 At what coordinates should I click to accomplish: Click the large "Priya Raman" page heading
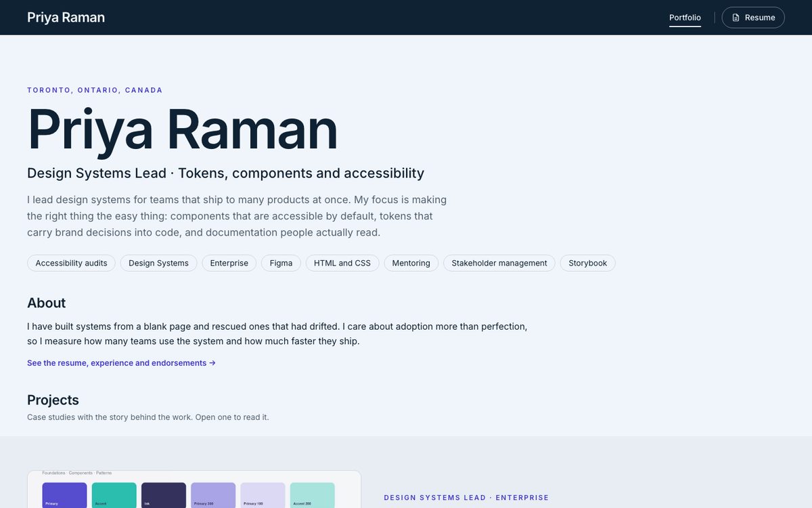(183, 129)
